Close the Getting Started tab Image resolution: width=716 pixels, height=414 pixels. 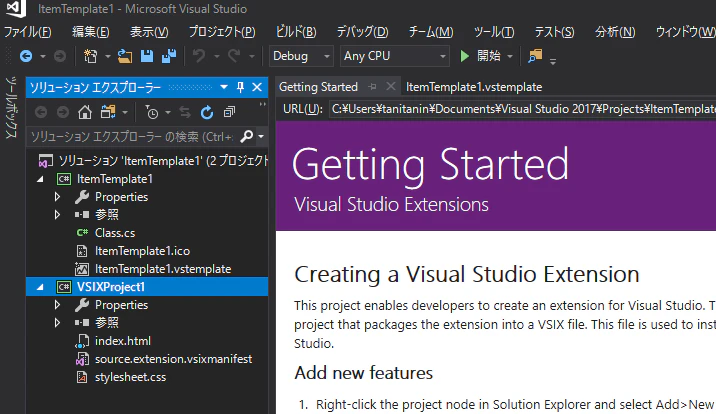390,86
